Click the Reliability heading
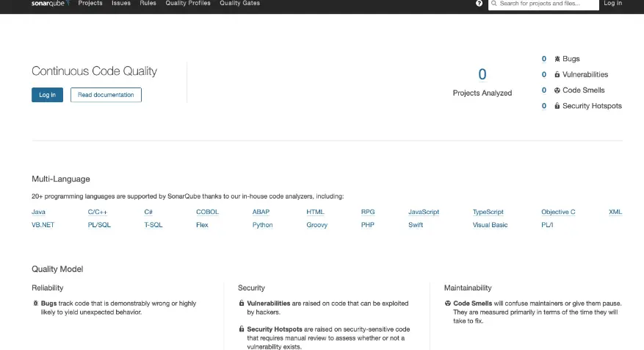This screenshot has width=644, height=350. (x=47, y=288)
